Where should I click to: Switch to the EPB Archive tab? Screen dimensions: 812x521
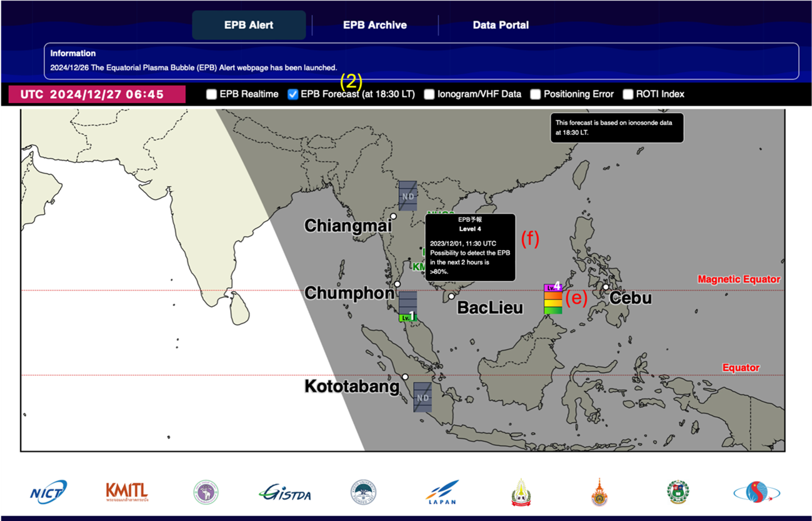[x=374, y=24]
